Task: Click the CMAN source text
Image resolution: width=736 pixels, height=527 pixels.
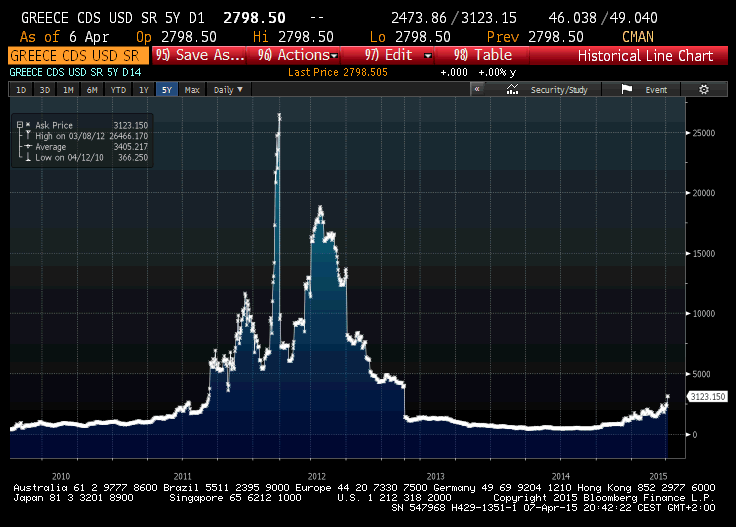Action: coord(637,37)
